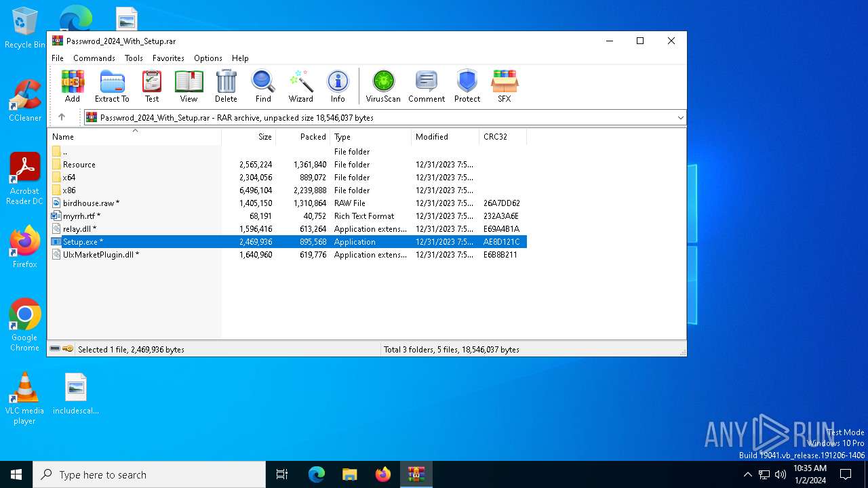This screenshot has width=868, height=488.
Task: Click the packed size 40,752 cell
Action: coord(315,216)
